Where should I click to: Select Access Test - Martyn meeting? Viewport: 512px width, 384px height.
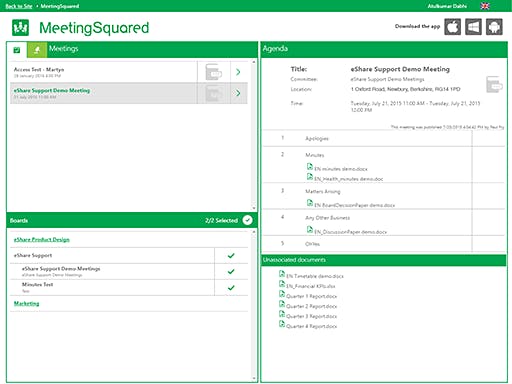[x=104, y=72]
